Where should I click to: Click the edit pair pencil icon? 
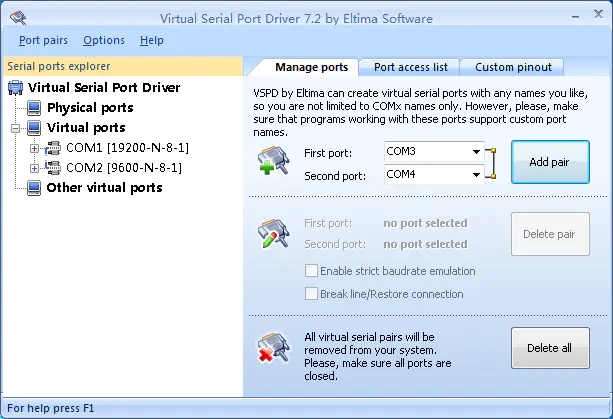tap(273, 233)
